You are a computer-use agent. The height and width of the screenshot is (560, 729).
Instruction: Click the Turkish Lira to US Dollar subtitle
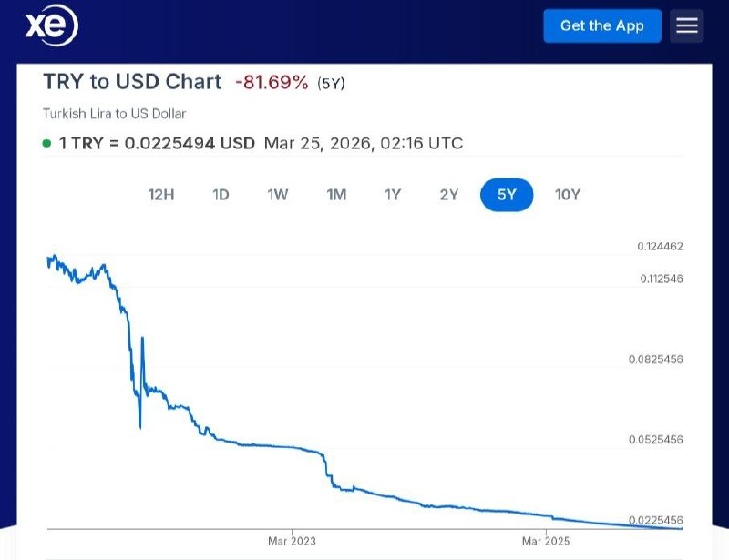pyautogui.click(x=114, y=114)
